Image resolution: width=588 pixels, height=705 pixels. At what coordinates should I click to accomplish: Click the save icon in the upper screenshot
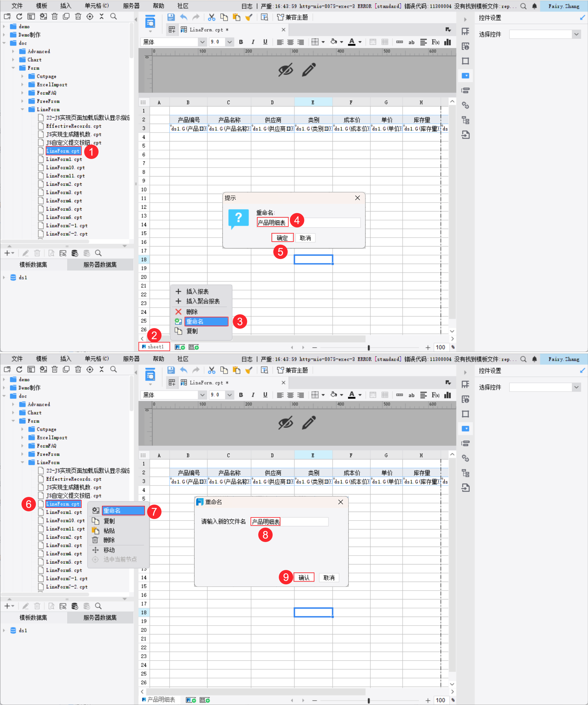click(171, 17)
